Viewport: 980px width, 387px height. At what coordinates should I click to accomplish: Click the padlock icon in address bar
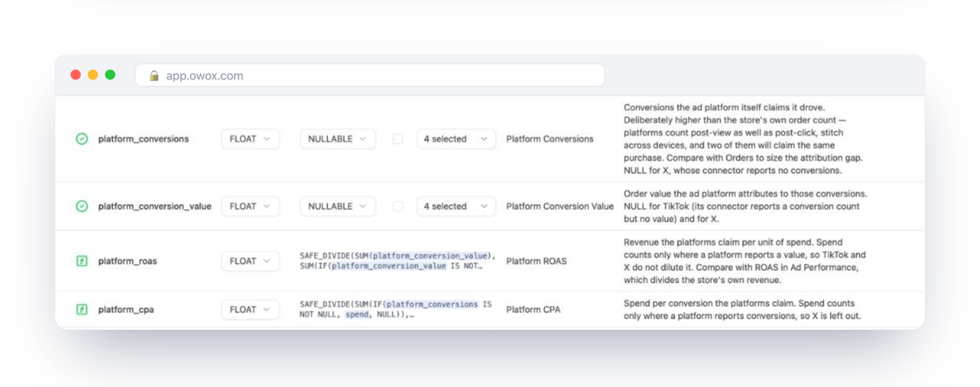tap(154, 75)
